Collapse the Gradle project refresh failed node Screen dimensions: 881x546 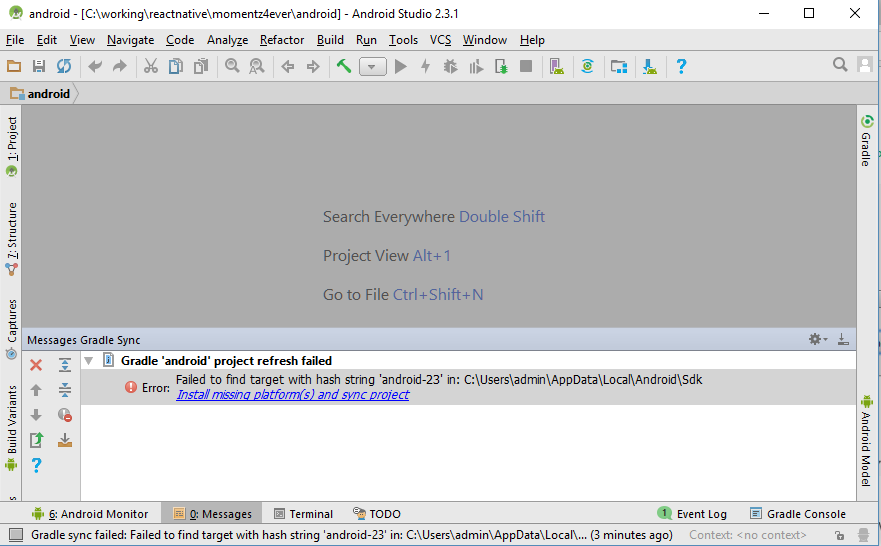(x=89, y=361)
